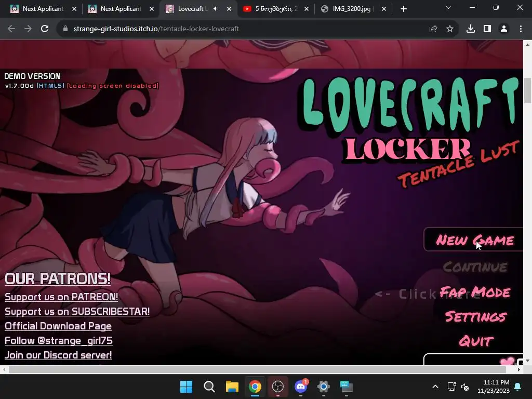Reload the current page
The width and height of the screenshot is (532, 399).
pyautogui.click(x=45, y=29)
